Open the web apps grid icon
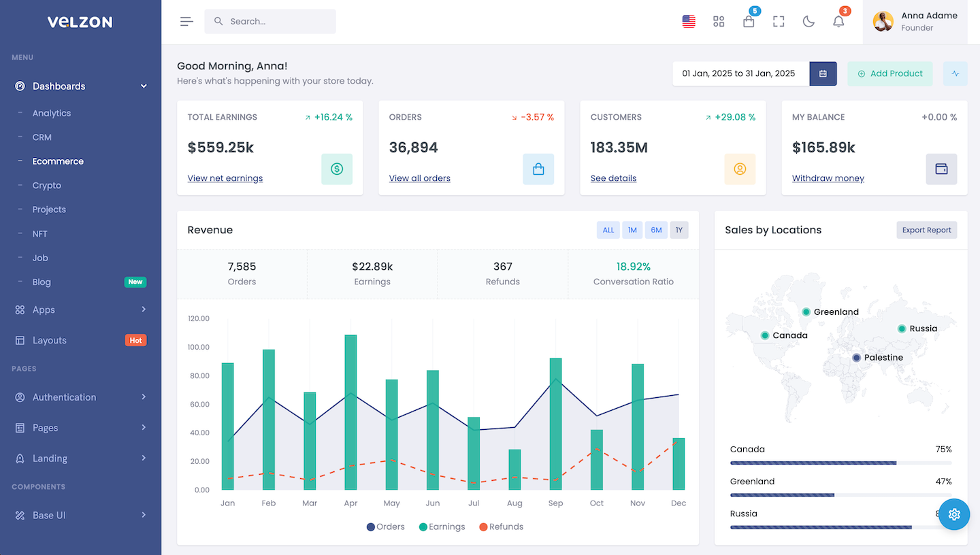Viewport: 980px width, 555px height. 719,22
